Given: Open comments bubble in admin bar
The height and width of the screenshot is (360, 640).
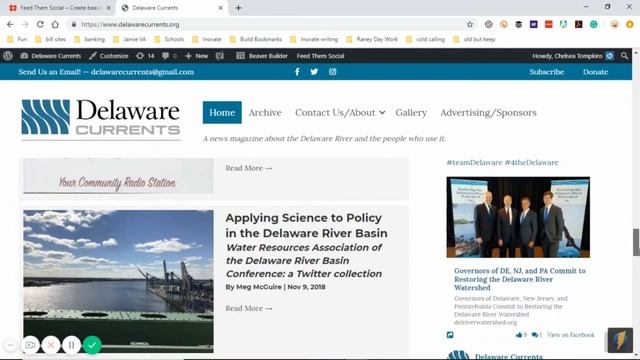Looking at the screenshot, I should point(169,56).
